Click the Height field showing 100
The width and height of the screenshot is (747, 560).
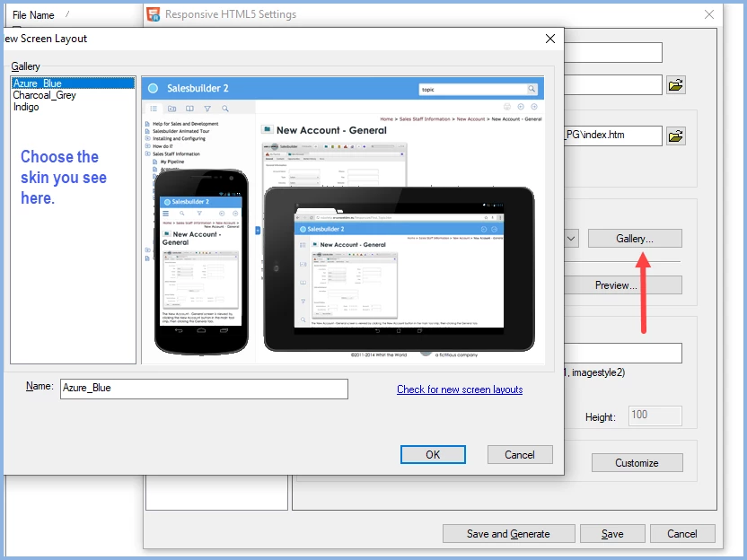pos(655,416)
